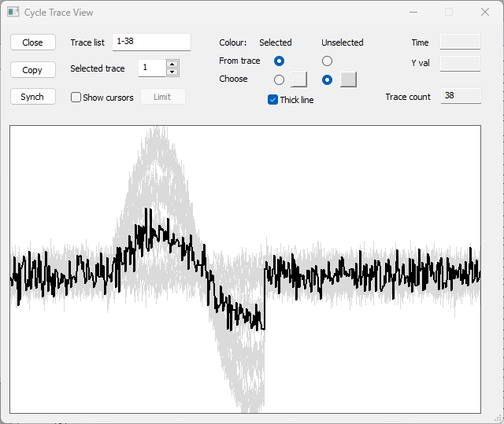Click the Copy button
The image size is (504, 424).
pyautogui.click(x=33, y=70)
